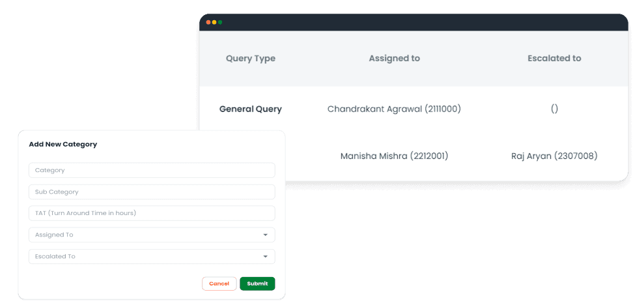Click the yellow window minimize dot

[214, 22]
